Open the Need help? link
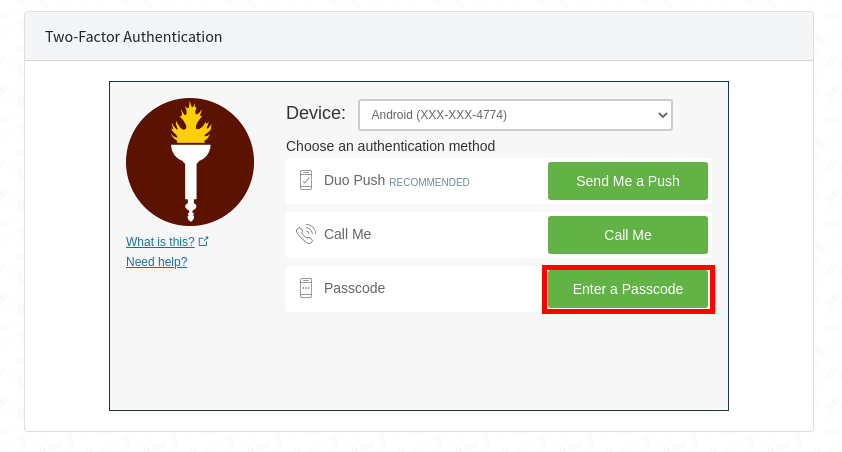 tap(156, 261)
